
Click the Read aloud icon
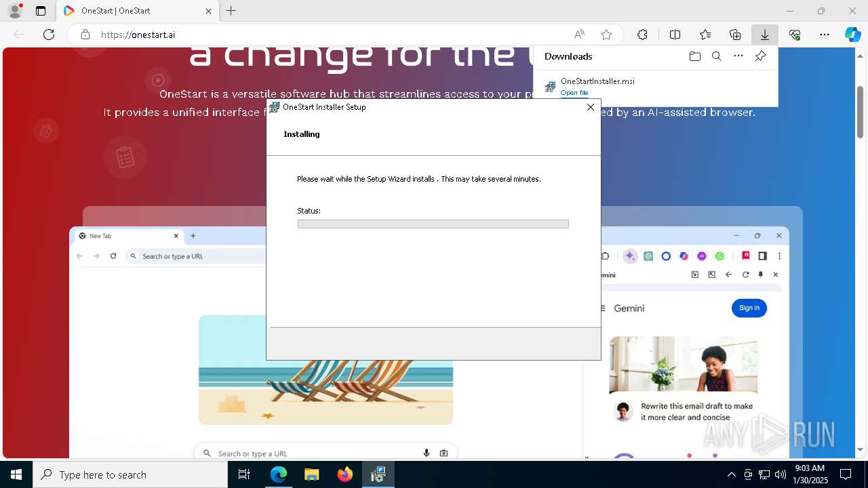coord(579,35)
